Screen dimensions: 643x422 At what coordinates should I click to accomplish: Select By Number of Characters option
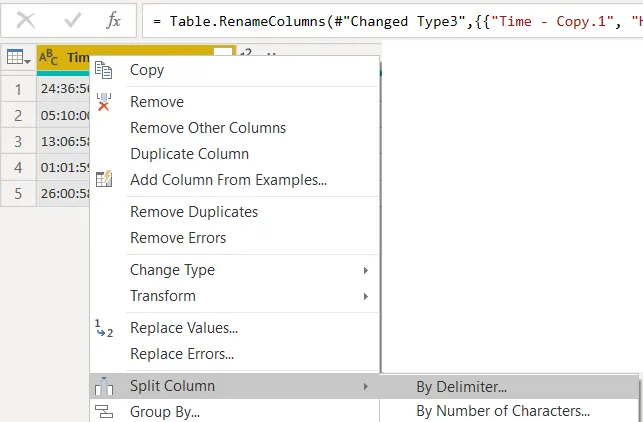pyautogui.click(x=503, y=410)
